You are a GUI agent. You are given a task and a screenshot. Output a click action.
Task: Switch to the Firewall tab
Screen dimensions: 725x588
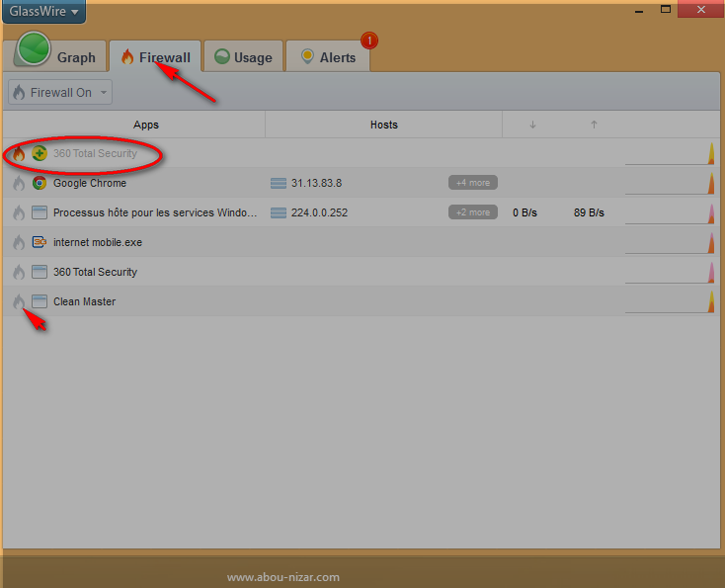(155, 56)
